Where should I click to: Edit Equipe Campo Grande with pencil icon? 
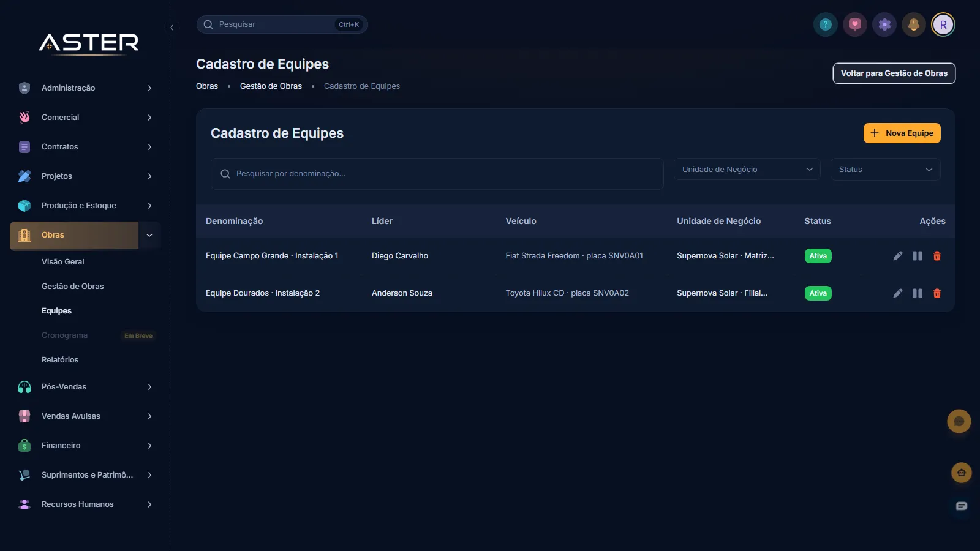898,256
